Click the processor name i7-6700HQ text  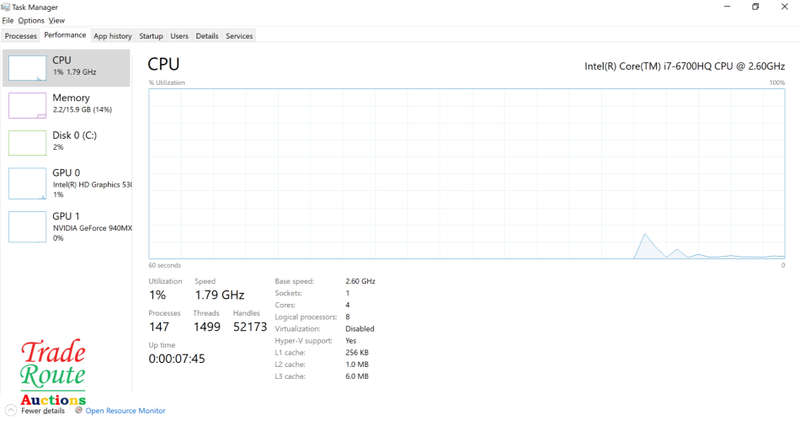685,66
